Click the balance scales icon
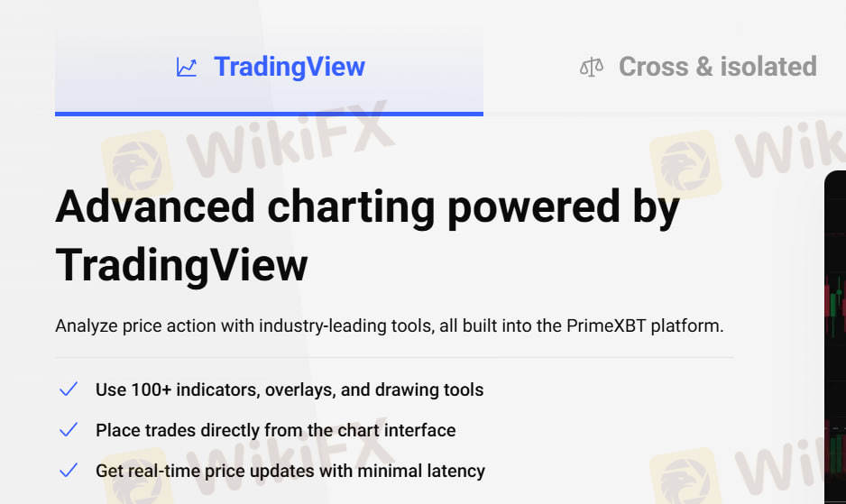 [592, 68]
